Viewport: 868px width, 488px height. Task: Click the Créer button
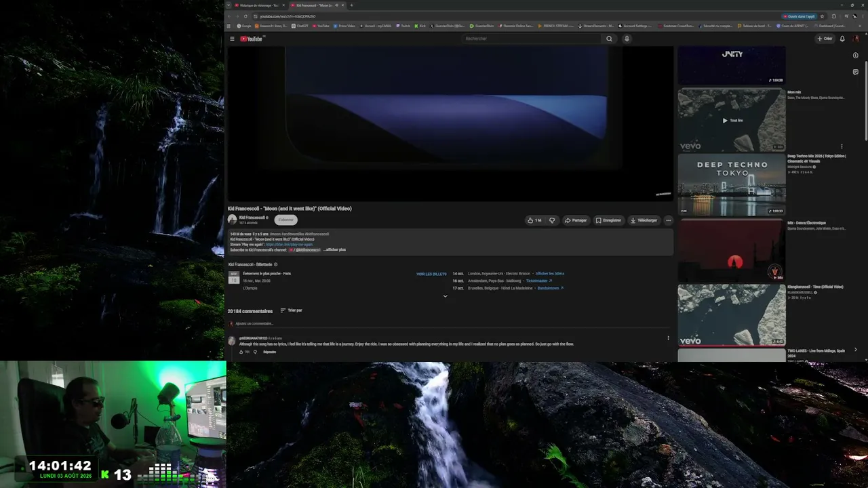pos(825,39)
